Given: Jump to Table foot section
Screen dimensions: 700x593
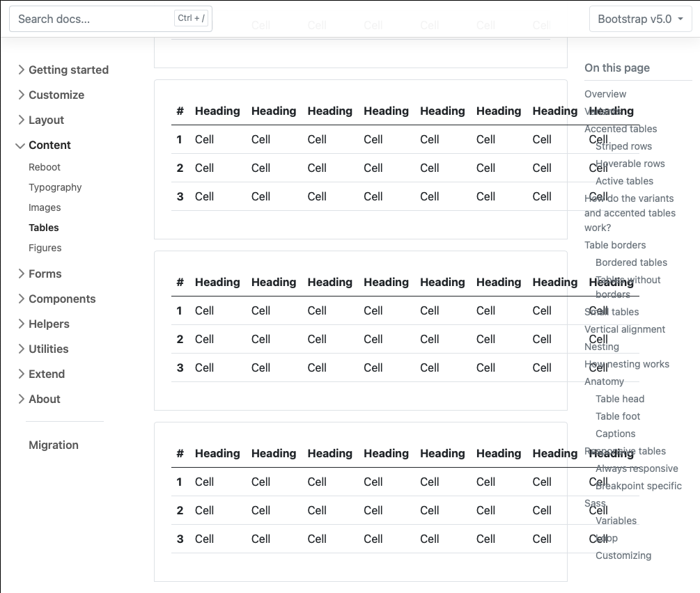Looking at the screenshot, I should [x=617, y=416].
